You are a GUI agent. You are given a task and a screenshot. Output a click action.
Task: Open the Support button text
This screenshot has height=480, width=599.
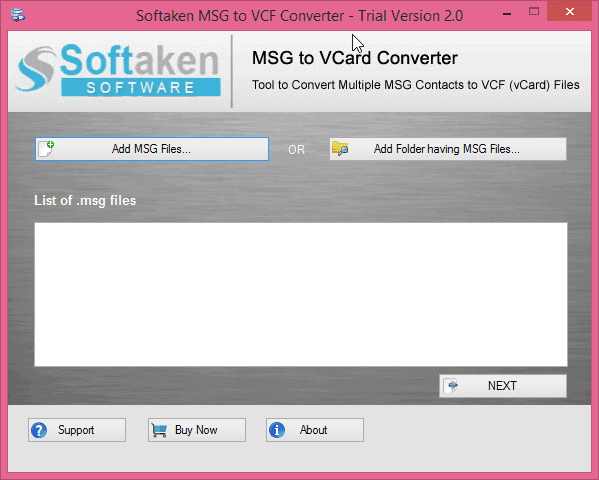pos(76,430)
